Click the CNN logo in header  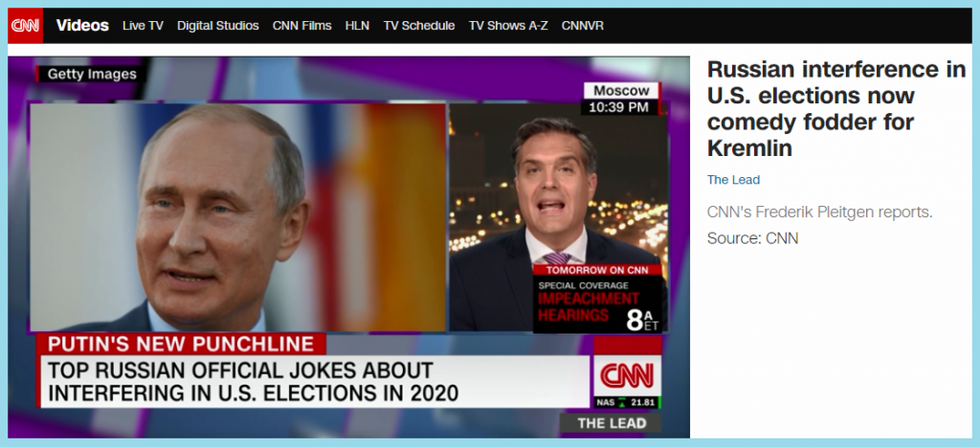26,26
